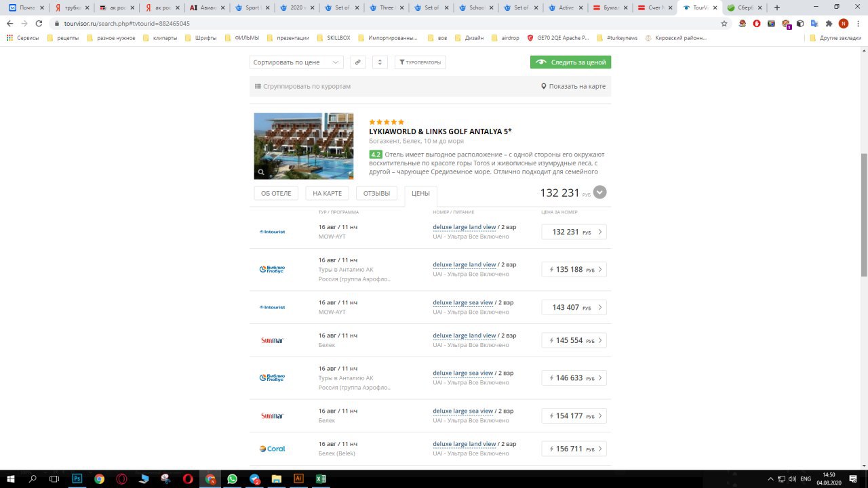The image size is (868, 488).
Task: Open Excel from the taskbar
Action: pos(321,479)
